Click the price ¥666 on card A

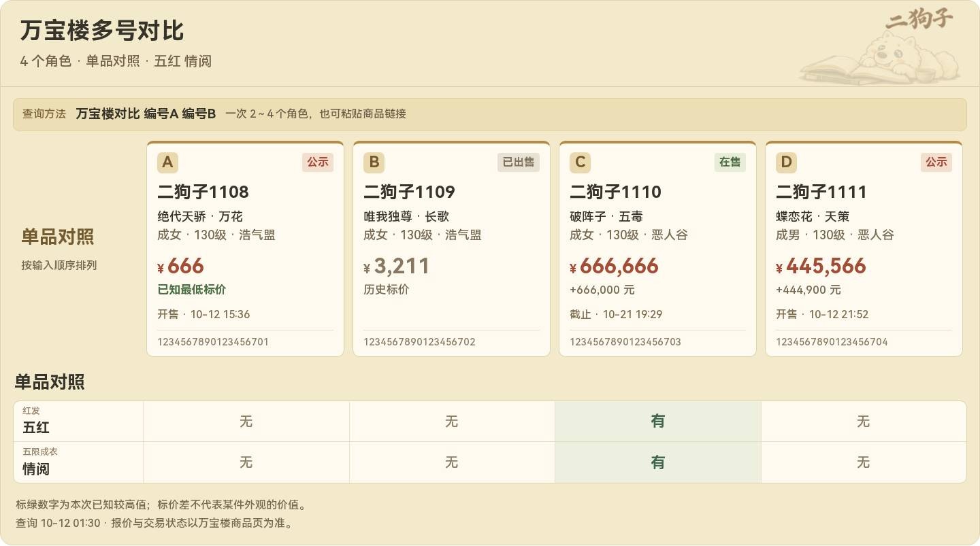[x=180, y=266]
